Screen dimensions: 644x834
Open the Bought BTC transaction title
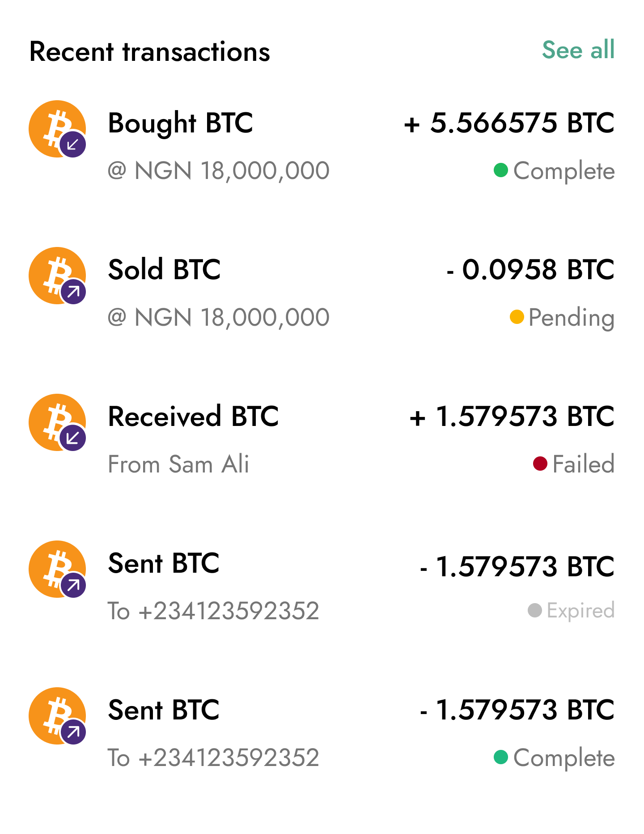tap(181, 123)
